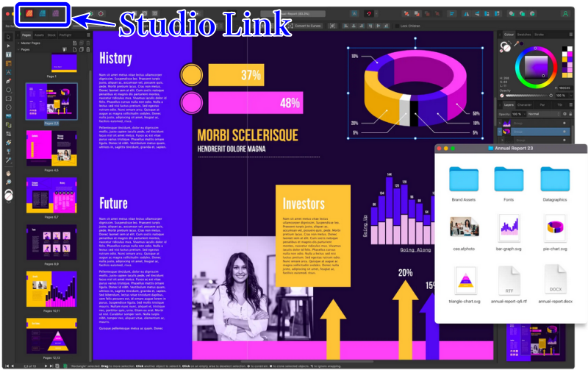Viewport: 588px width, 370px height.
Task: Select the Frame Text tool
Action: pyautogui.click(x=8, y=54)
